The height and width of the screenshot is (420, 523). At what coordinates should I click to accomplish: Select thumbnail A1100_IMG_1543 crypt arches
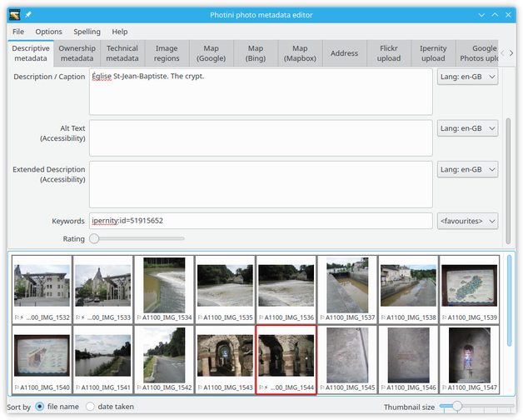point(225,359)
